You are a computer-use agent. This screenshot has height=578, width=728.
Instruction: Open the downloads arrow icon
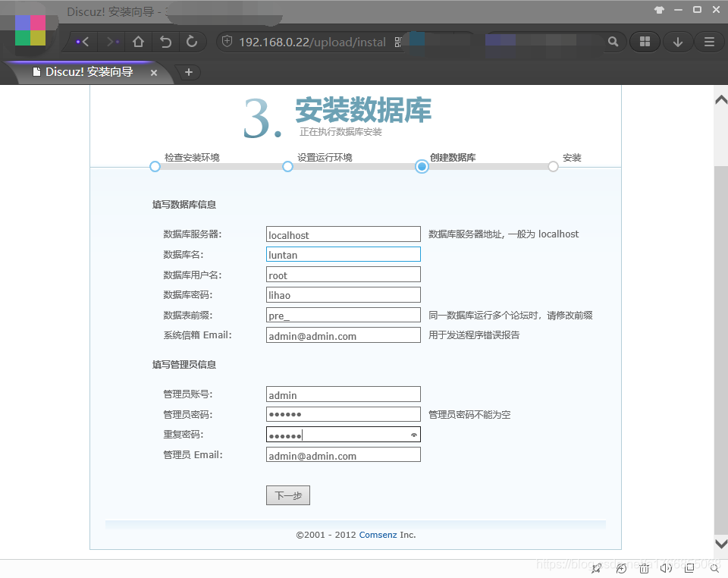678,42
